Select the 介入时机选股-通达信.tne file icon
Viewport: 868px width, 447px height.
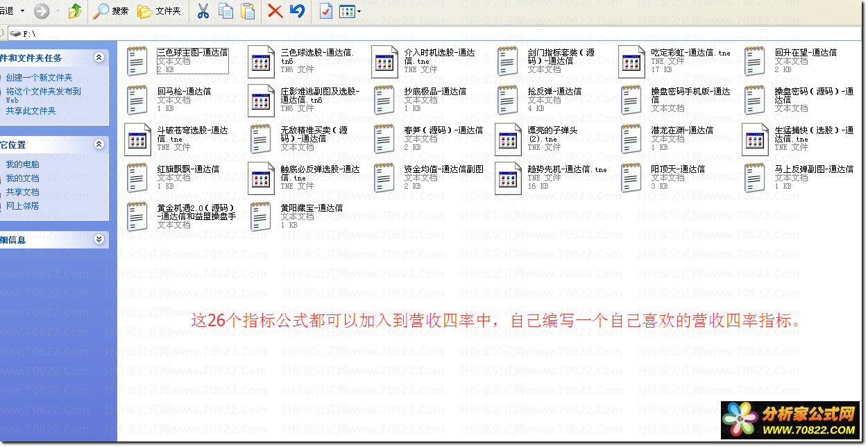(385, 61)
